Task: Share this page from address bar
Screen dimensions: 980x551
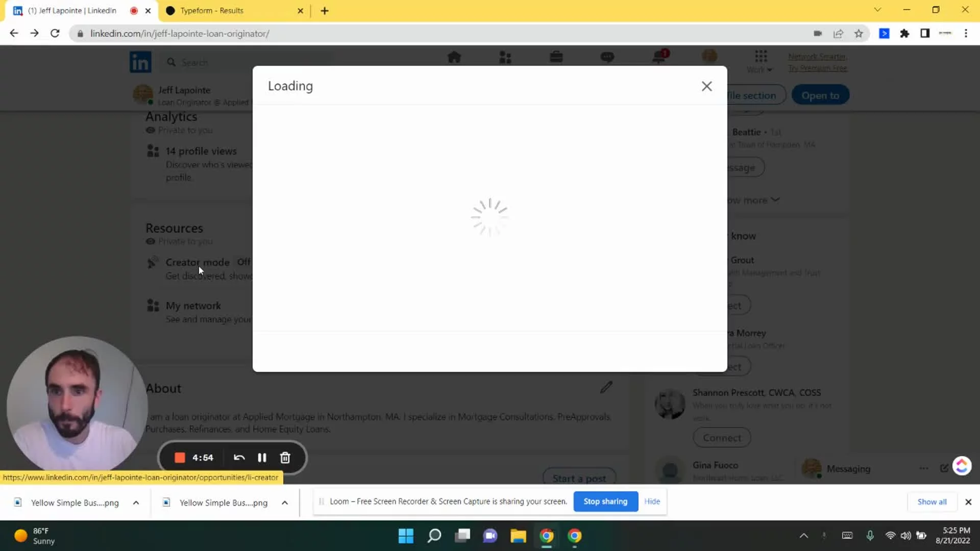Action: [x=838, y=34]
